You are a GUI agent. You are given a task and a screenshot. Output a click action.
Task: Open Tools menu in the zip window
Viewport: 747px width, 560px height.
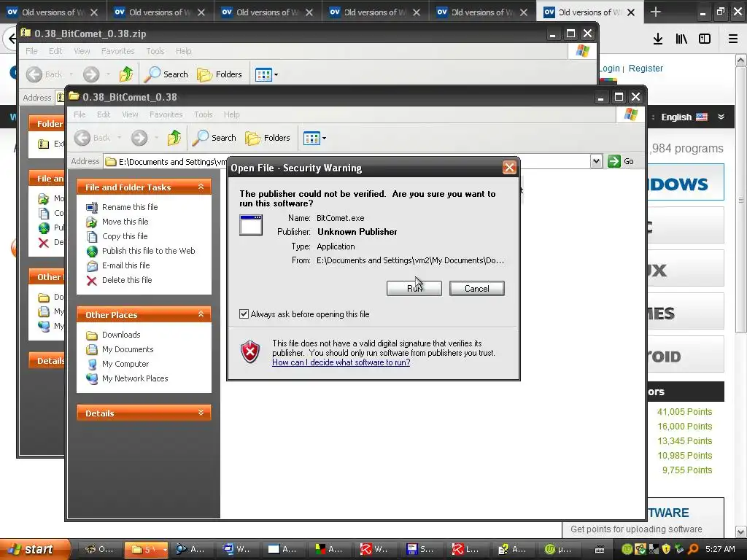(155, 51)
